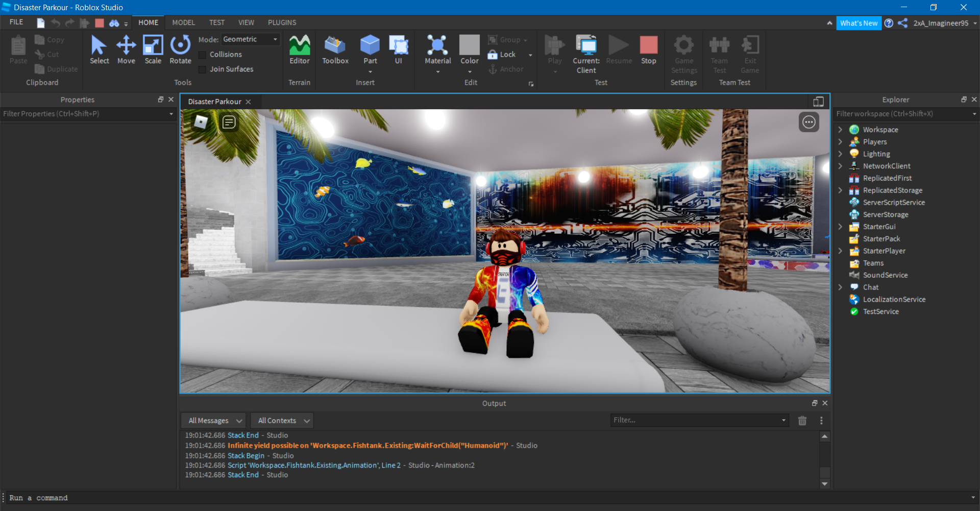Undock the Explorer panel
The image size is (980, 511).
[964, 100]
